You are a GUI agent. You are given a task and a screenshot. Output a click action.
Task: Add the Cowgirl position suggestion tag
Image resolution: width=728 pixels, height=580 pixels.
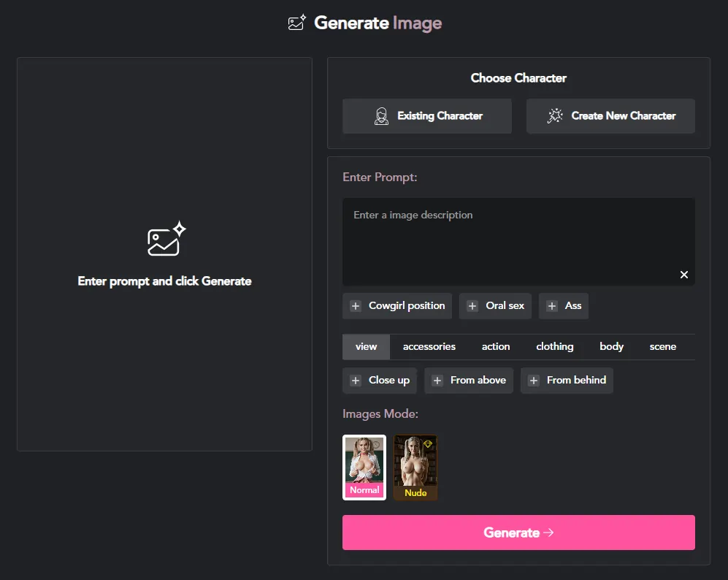tap(397, 305)
